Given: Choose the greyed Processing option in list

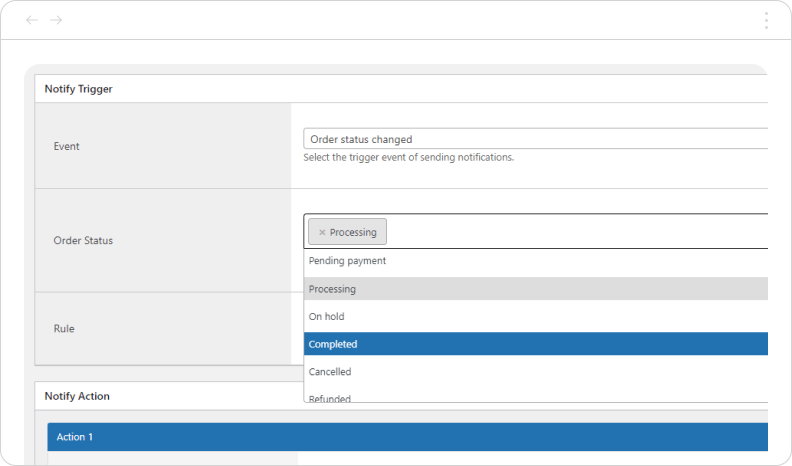Looking at the screenshot, I should [333, 289].
